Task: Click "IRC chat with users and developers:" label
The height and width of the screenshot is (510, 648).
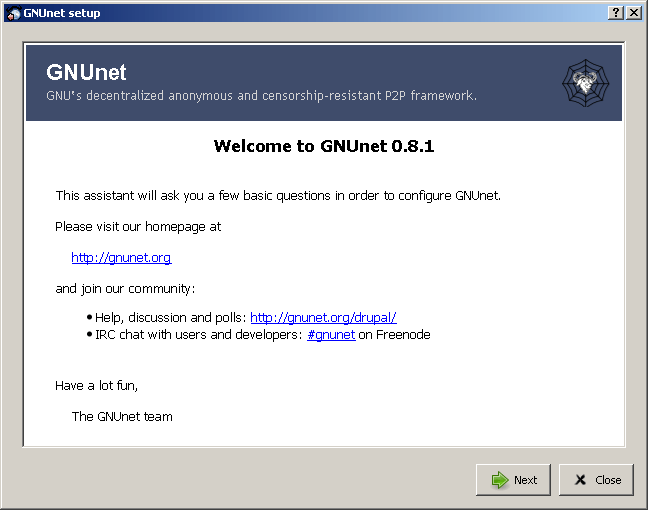Action: pos(199,334)
